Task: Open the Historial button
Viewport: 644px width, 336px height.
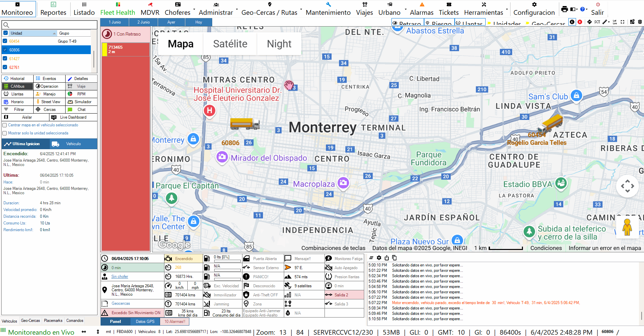Action: click(x=17, y=79)
